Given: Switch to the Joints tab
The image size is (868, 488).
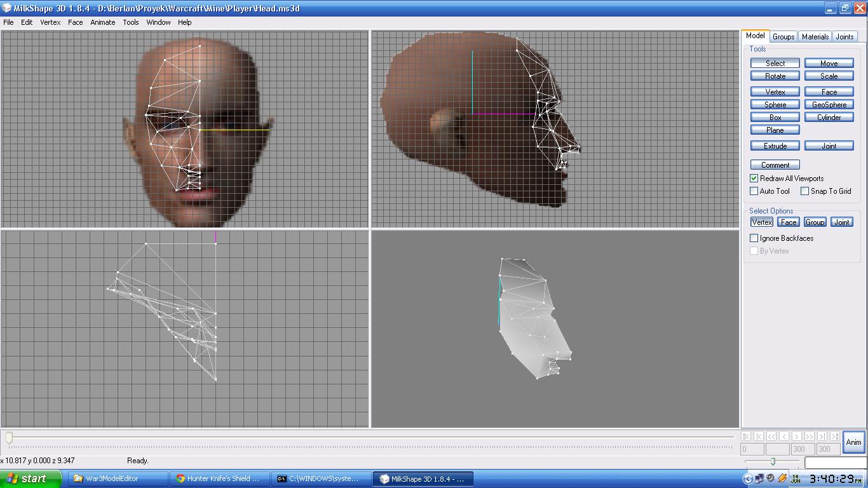Looking at the screenshot, I should point(844,37).
